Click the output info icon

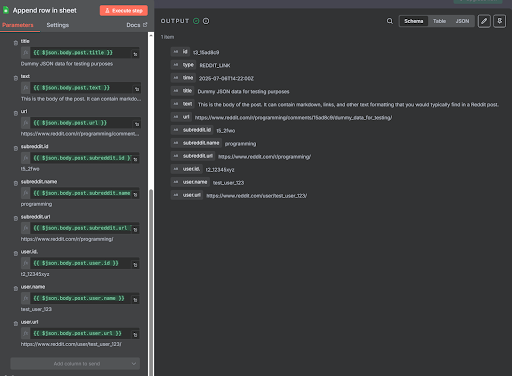[x=206, y=21]
